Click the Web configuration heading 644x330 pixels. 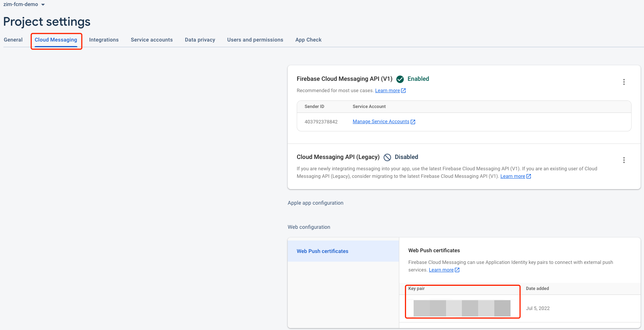pos(309,227)
